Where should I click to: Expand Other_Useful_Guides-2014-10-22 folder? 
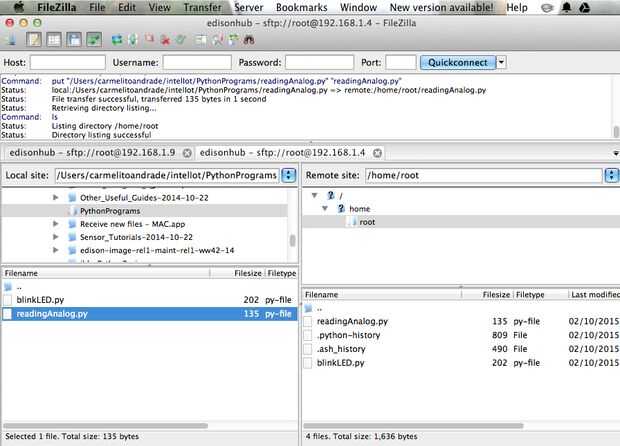pyautogui.click(x=56, y=197)
